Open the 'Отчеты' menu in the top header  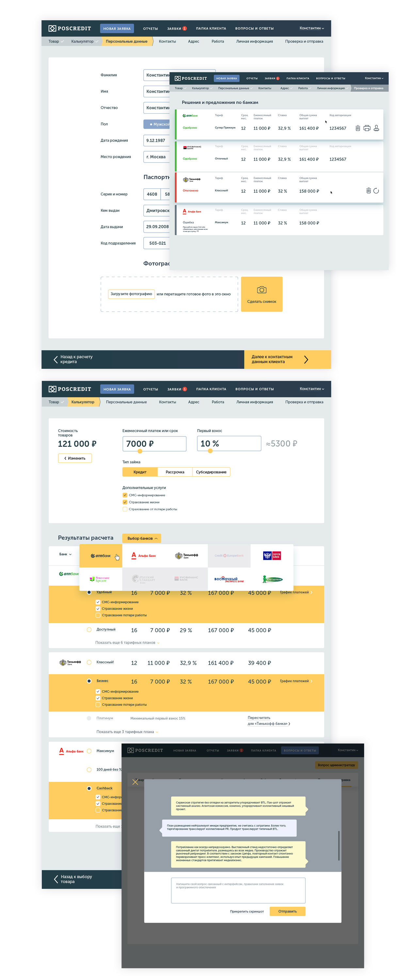click(150, 28)
